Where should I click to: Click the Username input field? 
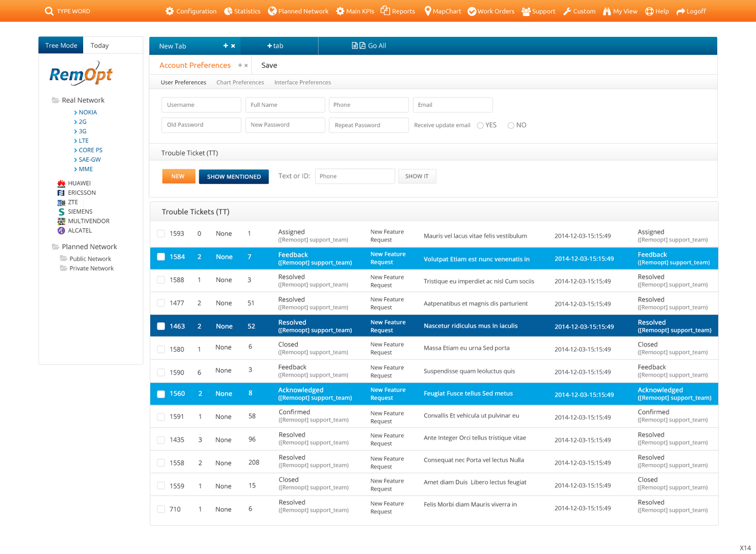coord(201,105)
